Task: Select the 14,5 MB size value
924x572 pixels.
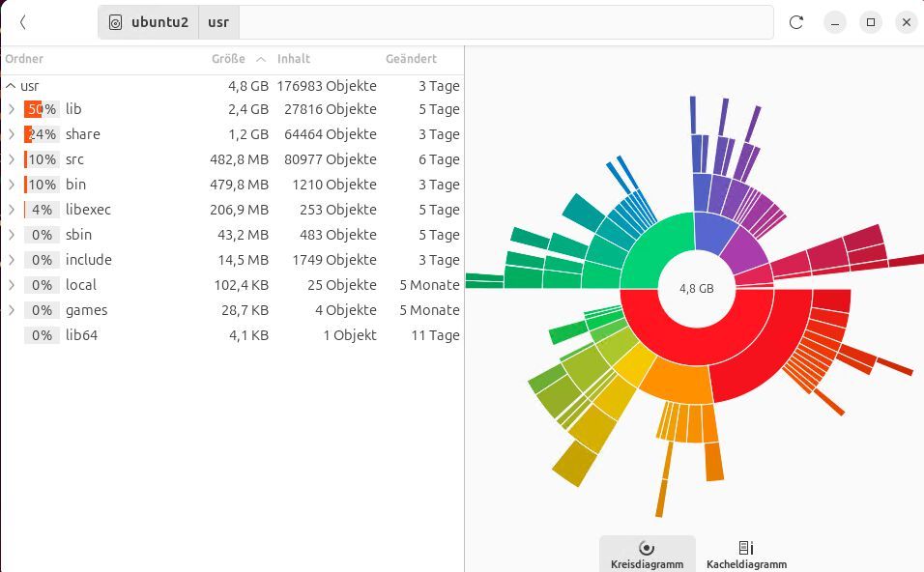Action: click(x=243, y=260)
